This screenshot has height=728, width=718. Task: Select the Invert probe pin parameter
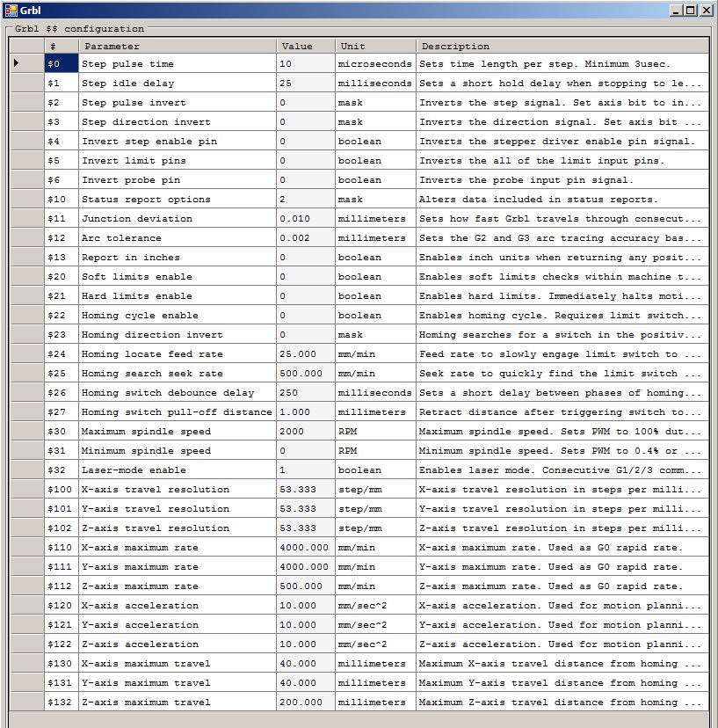tap(178, 180)
